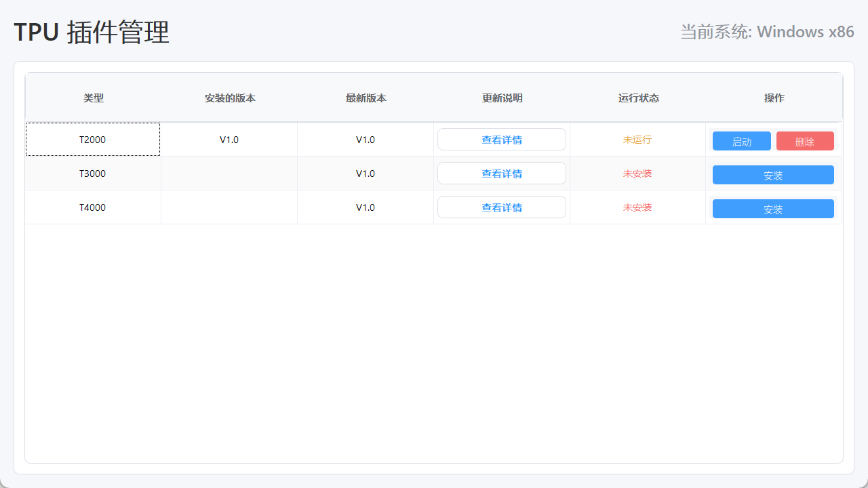Screen dimensions: 868x488
Task: Click 查看详情 in the T4000 row
Action: (x=502, y=207)
